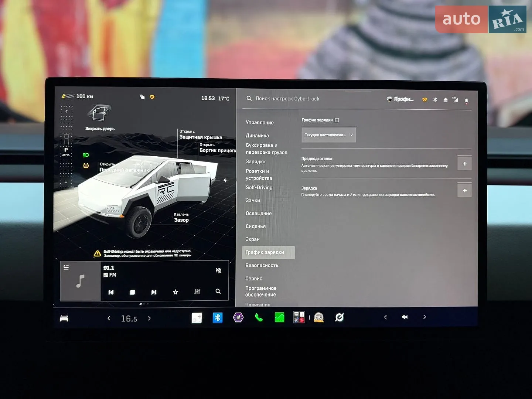Favorite station 91.1 with star icon

coord(175,292)
